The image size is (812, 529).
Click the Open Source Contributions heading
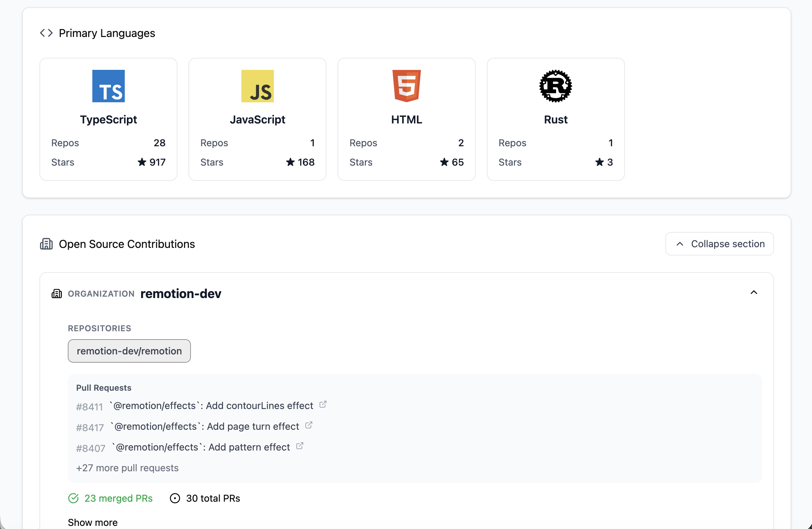coord(127,244)
